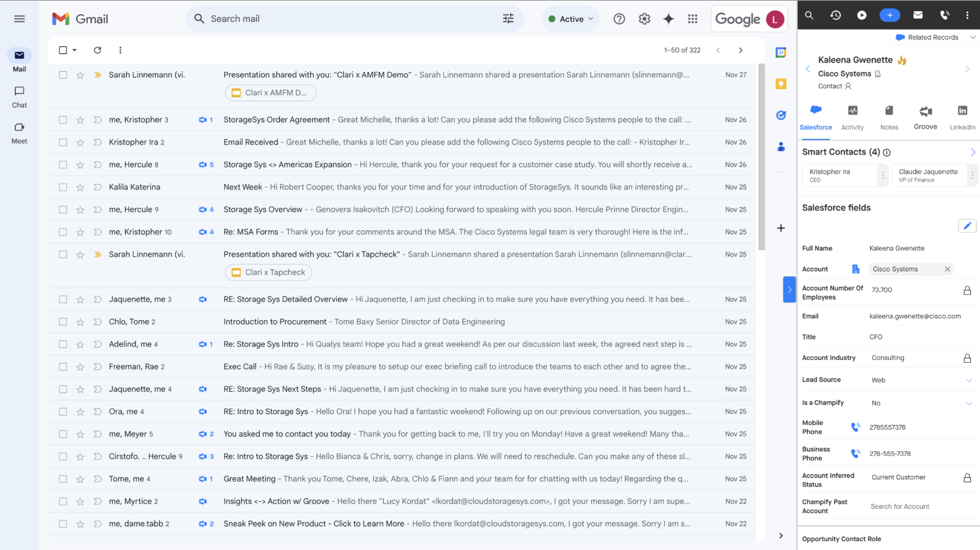Screen dimensions: 980x550
Task: Open Google apps grid
Action: pos(692,19)
